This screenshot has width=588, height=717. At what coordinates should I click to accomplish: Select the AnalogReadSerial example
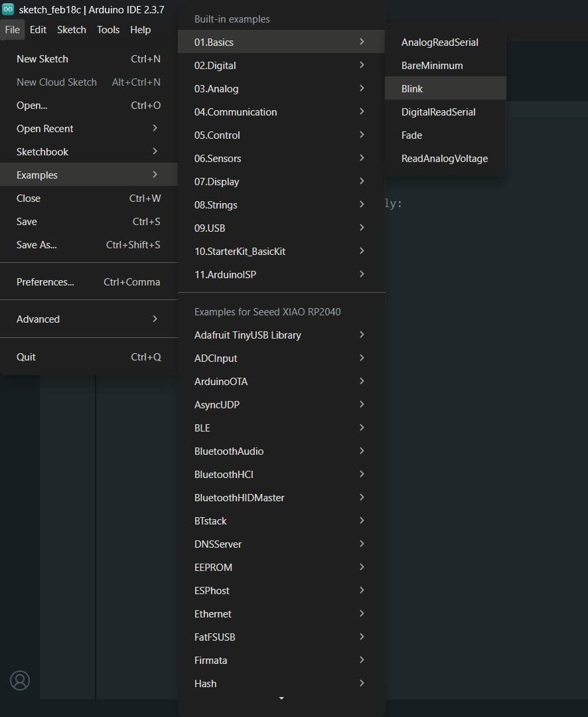[439, 42]
